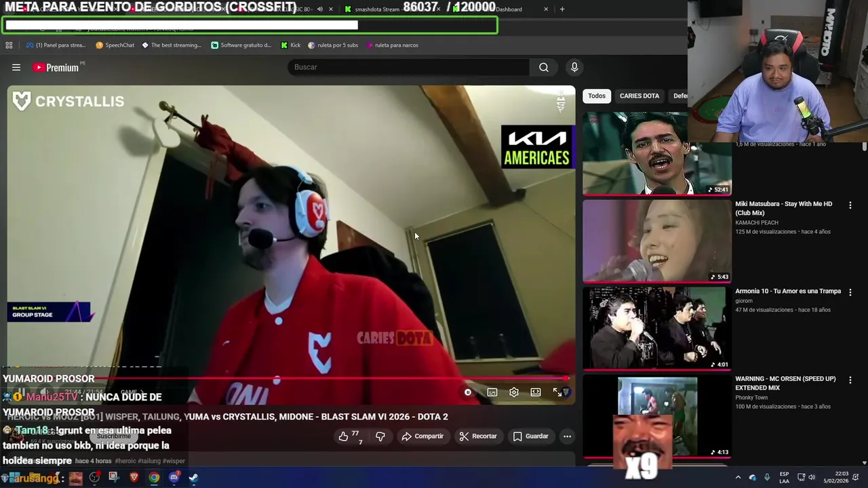Open Brave browser from the taskbar

tap(134, 478)
